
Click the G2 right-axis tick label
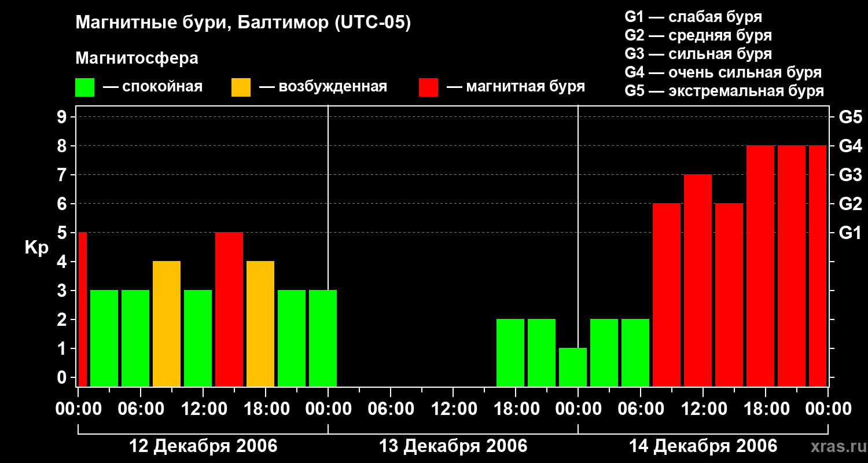click(850, 204)
